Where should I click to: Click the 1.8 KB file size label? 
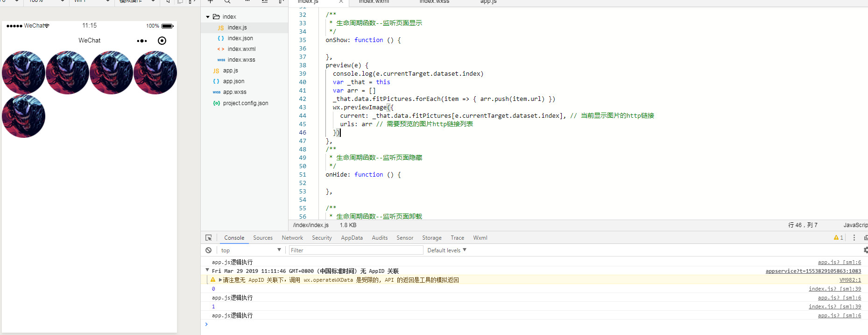348,225
